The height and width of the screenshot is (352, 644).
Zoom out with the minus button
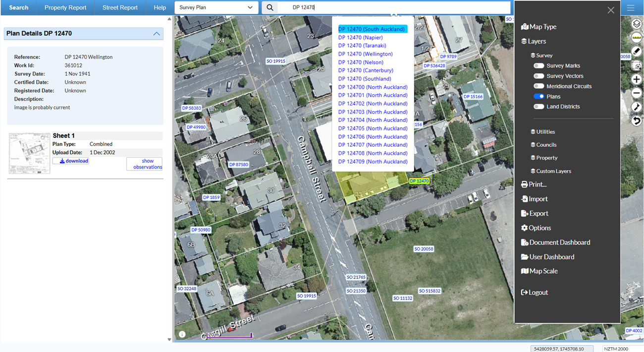637,93
